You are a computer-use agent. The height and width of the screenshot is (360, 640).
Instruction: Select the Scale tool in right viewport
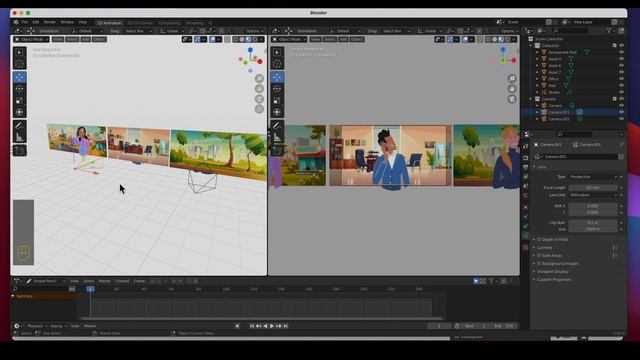click(277, 100)
